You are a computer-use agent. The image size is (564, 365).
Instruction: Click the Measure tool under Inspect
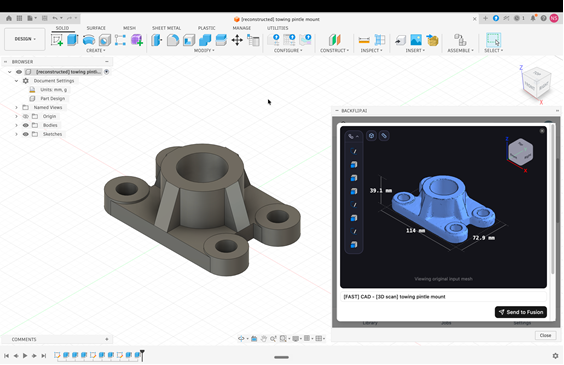[364, 40]
